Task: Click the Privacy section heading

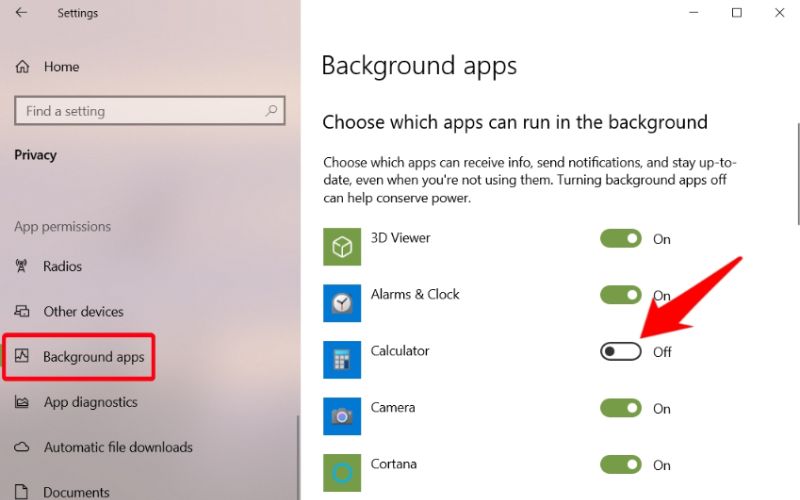Action: click(x=35, y=155)
